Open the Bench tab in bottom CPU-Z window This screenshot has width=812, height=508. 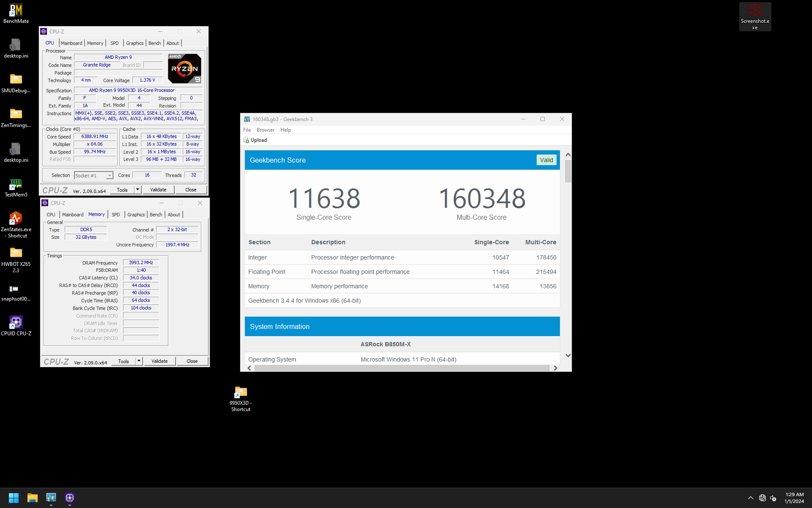click(x=156, y=215)
